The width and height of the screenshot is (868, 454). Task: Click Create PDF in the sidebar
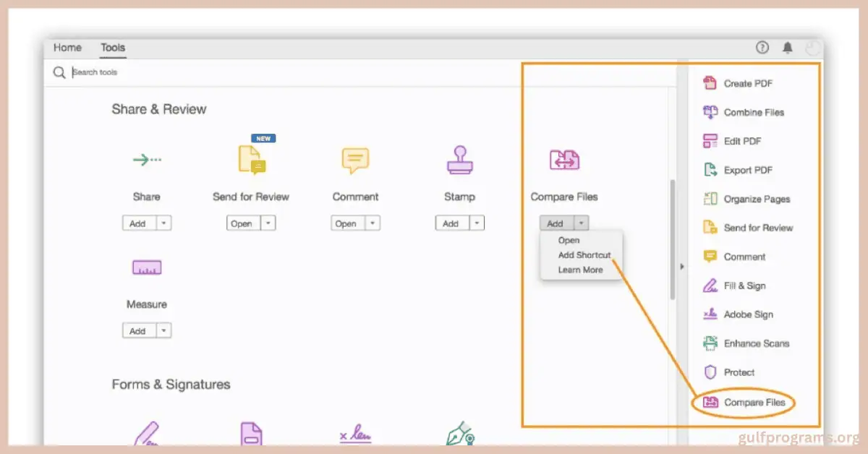(x=747, y=83)
